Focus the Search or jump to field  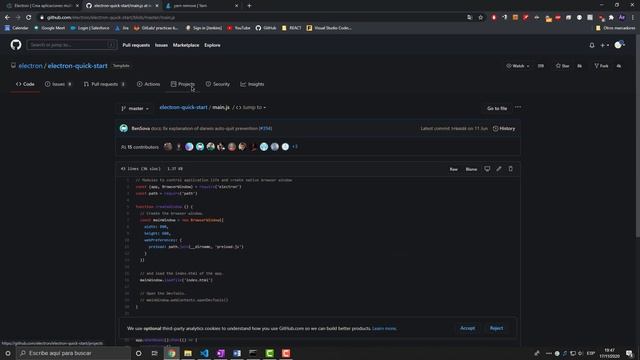72,45
